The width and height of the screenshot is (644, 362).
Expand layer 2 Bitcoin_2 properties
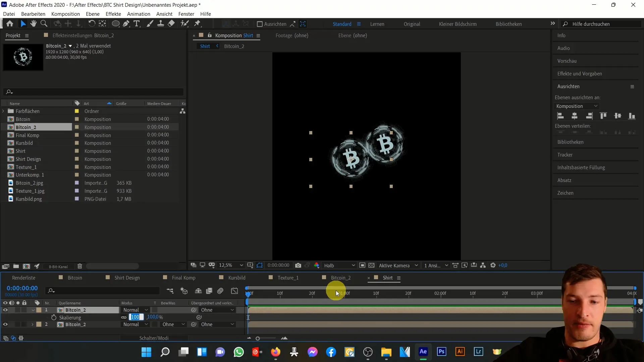32,324
